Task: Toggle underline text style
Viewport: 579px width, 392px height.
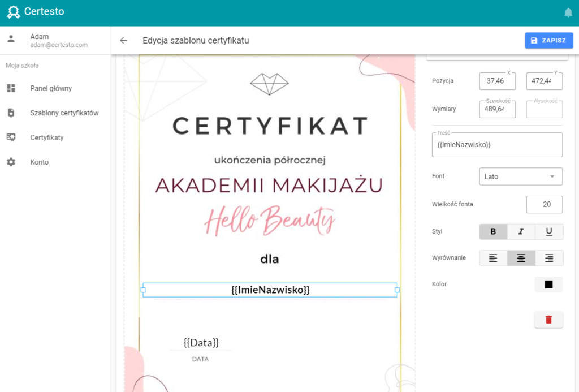Action: click(549, 232)
